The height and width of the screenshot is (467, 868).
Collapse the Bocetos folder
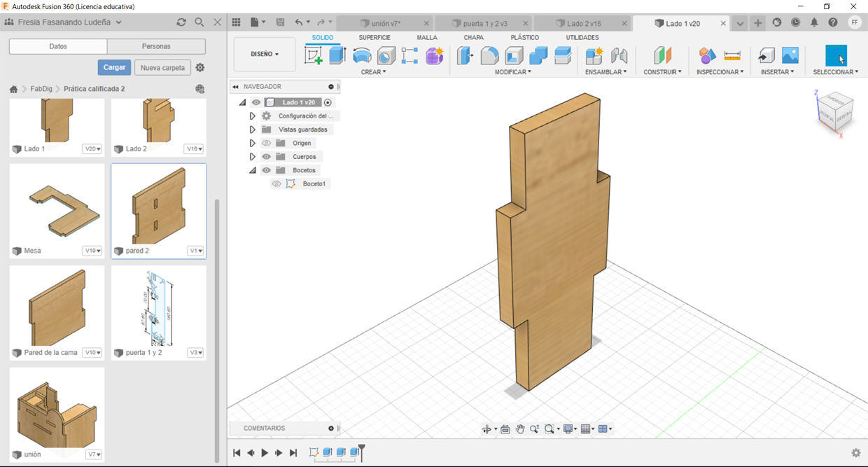253,170
